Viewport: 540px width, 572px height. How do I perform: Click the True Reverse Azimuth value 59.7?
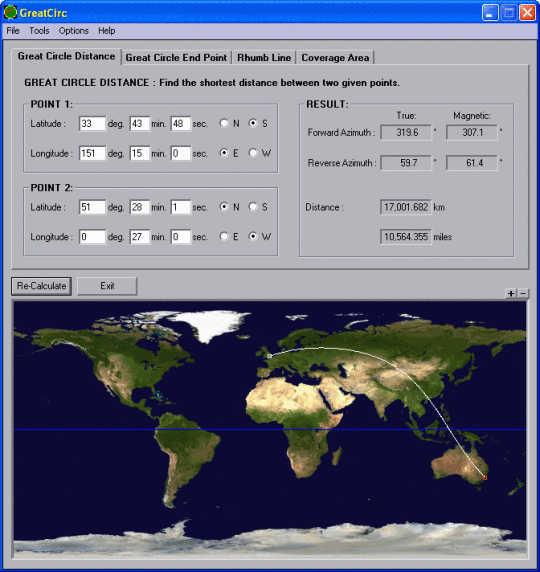(x=406, y=163)
